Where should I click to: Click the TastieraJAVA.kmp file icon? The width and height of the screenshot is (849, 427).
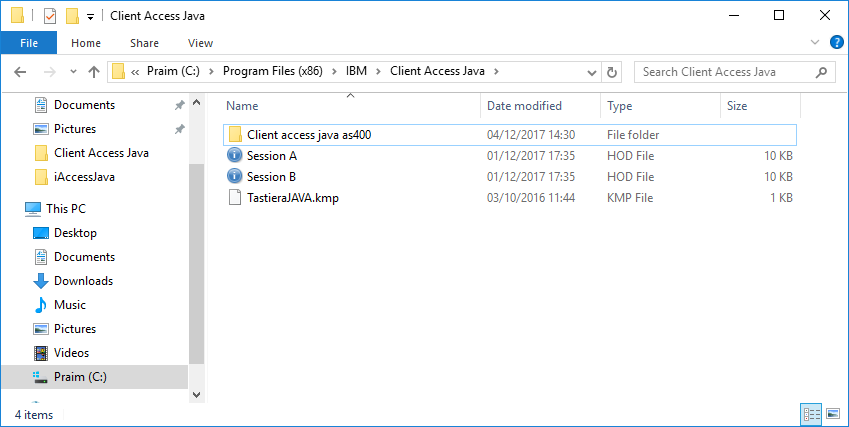234,198
